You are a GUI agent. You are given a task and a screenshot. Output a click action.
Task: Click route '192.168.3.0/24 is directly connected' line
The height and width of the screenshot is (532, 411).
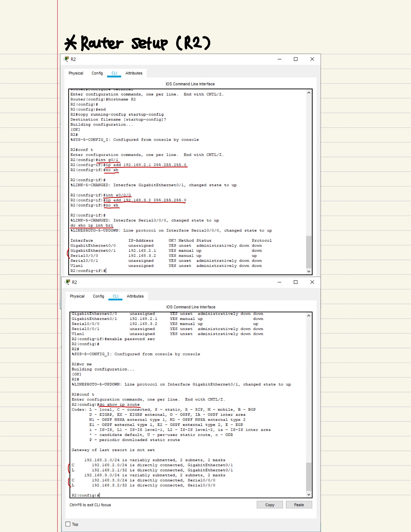click(143, 480)
